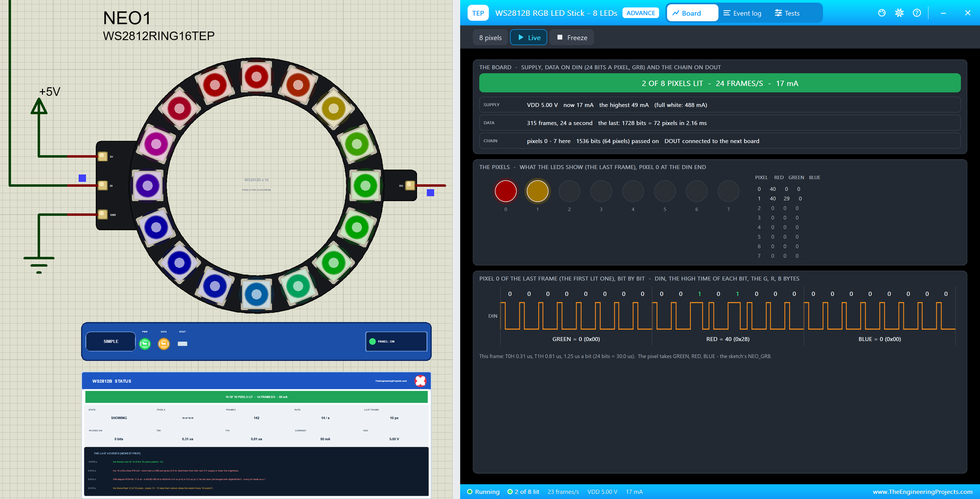Click the WS2812RING16TEP part name
Viewport: 980px width, 499px height.
(159, 36)
